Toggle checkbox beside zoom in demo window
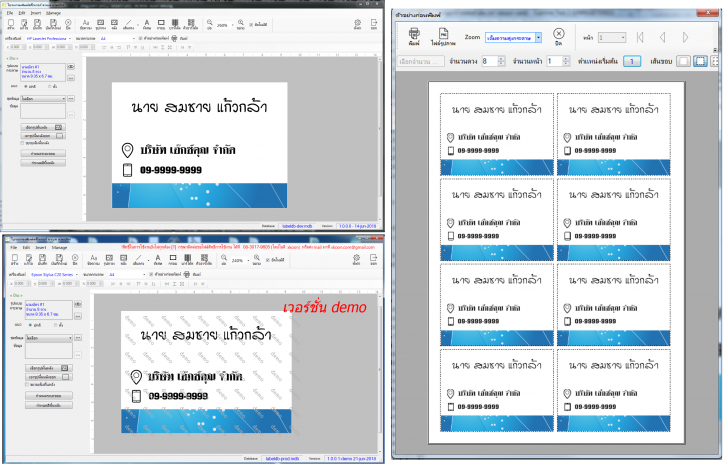The height and width of the screenshot is (468, 728). (x=267, y=260)
